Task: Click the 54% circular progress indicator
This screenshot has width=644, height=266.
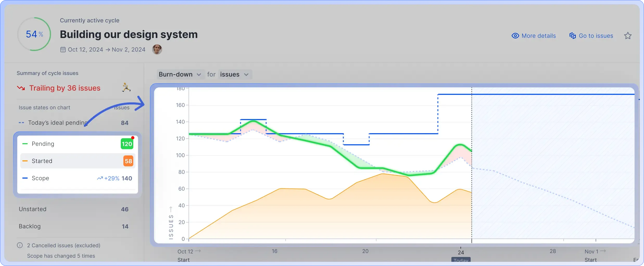Action: click(34, 34)
